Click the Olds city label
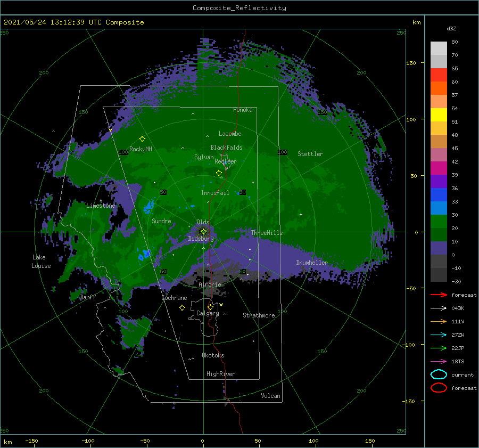The height and width of the screenshot is (448, 479). point(203,222)
